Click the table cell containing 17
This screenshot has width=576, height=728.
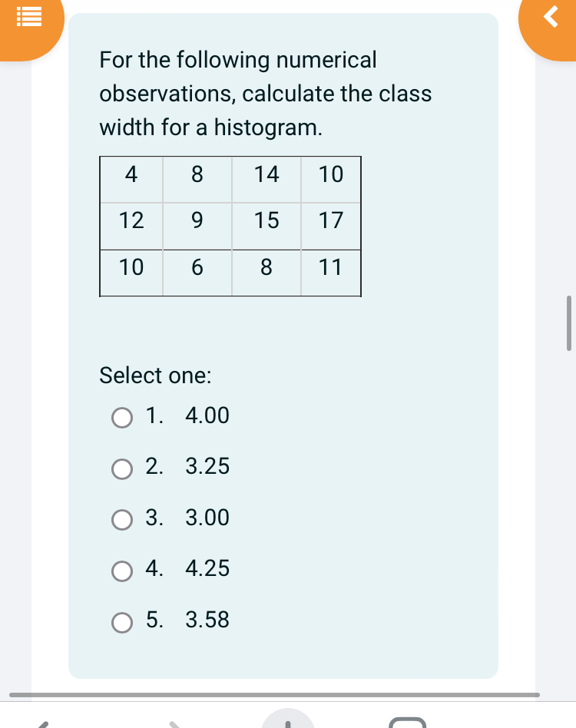[330, 221]
